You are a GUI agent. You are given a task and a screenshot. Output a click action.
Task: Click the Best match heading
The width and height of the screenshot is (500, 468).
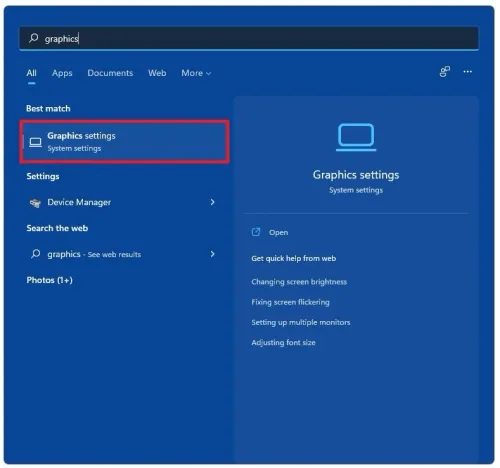[48, 109]
